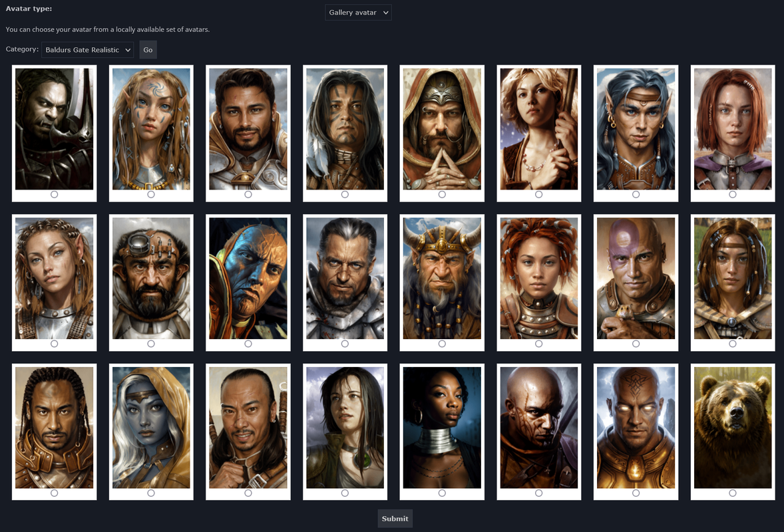Select radio button under goggled gnome tinkerer avatar
The width and height of the screenshot is (784, 532).
point(151,344)
